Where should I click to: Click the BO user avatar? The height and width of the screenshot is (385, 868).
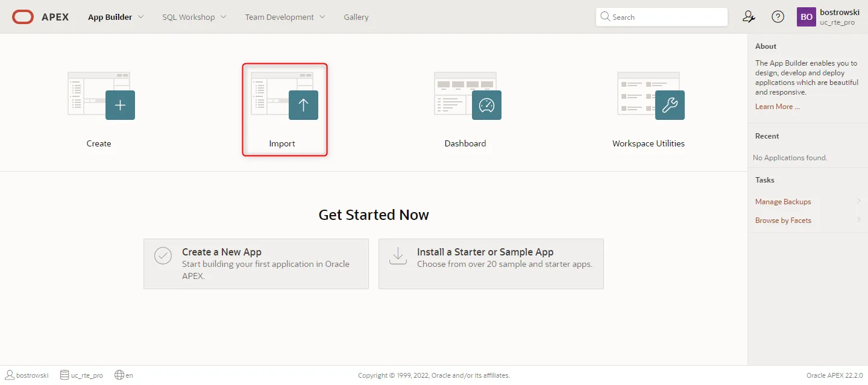[x=807, y=17]
